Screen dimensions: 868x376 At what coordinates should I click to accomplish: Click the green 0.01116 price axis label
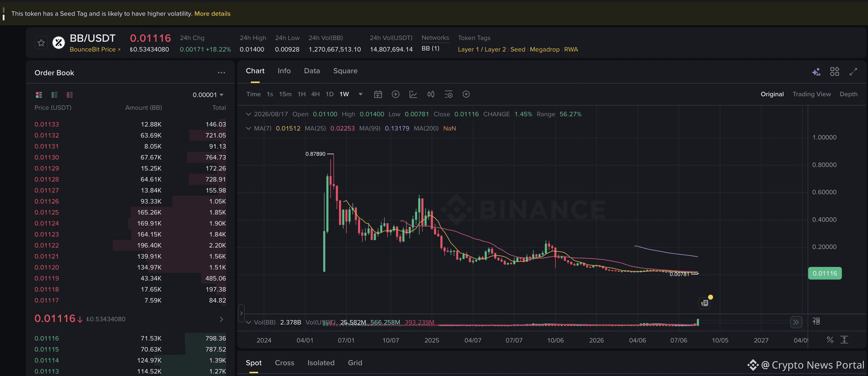tap(825, 274)
